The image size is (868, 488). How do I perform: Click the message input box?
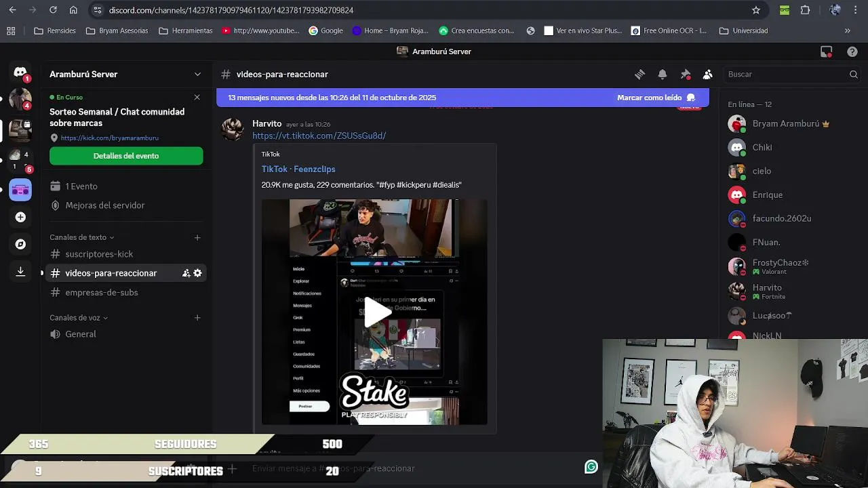coord(407,468)
